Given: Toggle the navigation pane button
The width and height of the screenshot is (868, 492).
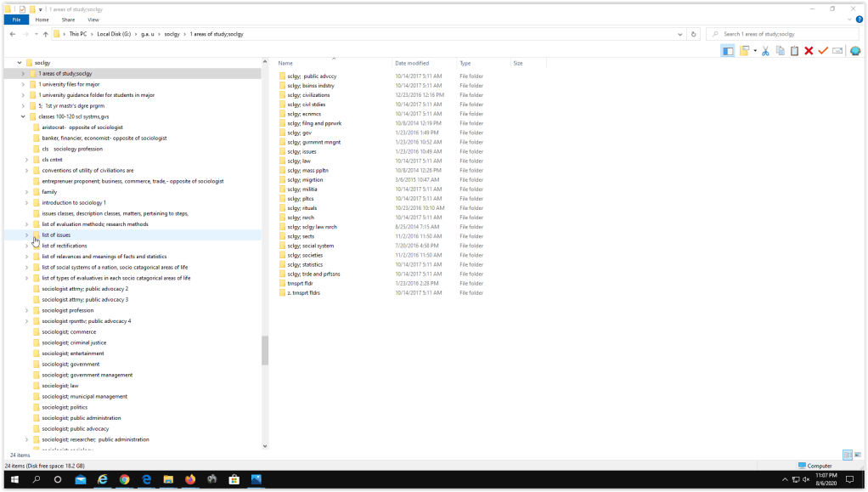Looking at the screenshot, I should tap(728, 51).
